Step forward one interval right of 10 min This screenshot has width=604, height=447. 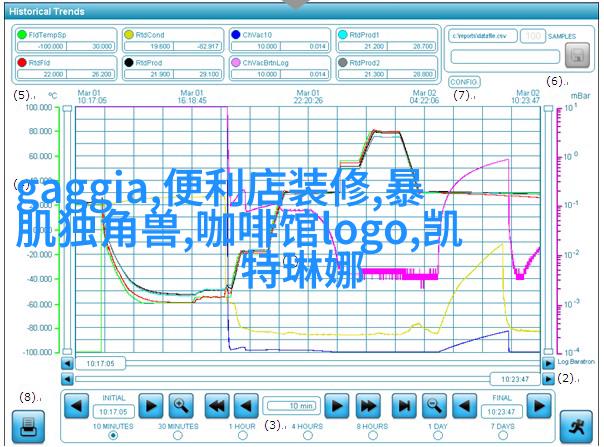[x=337, y=405]
